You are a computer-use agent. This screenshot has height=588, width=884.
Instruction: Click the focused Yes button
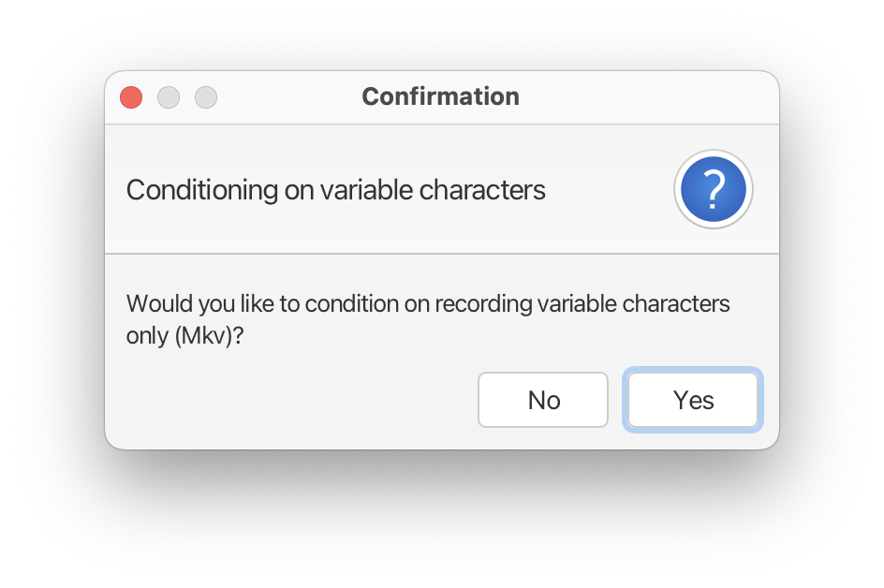click(693, 400)
